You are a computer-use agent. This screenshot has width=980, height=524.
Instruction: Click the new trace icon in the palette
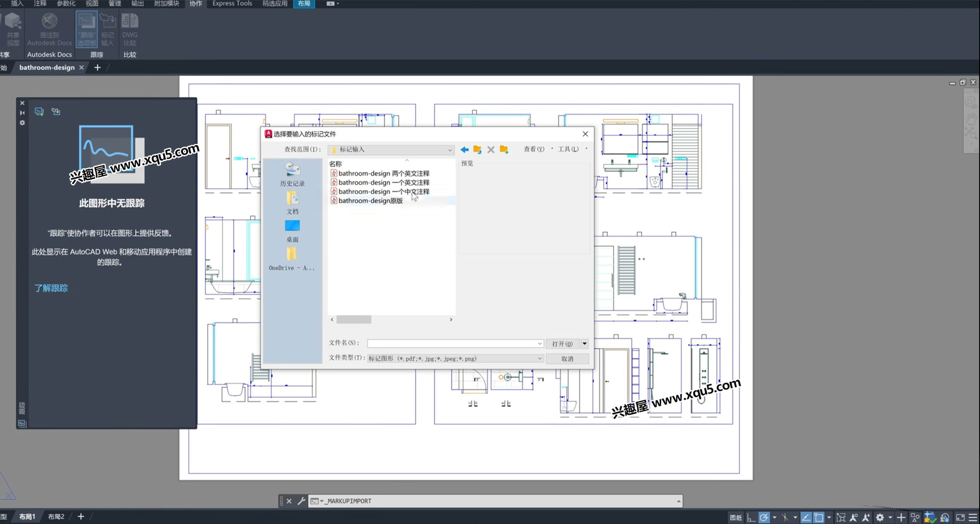[x=39, y=112]
